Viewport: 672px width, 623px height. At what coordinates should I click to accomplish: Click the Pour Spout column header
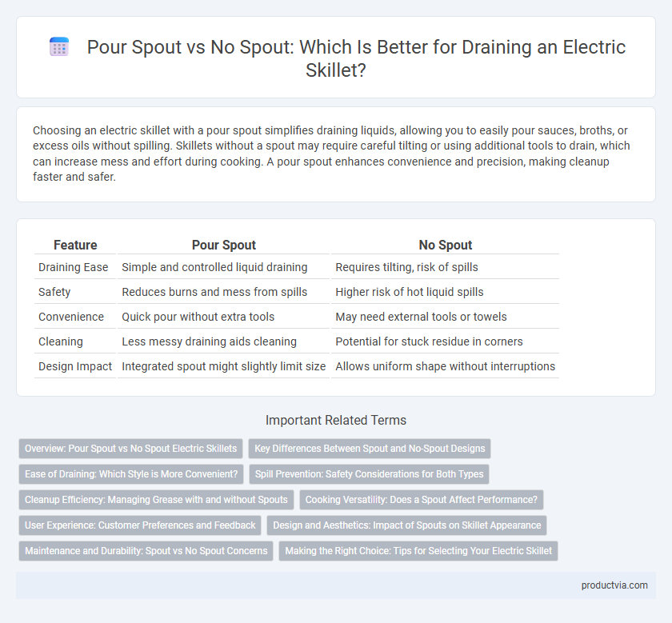tap(224, 245)
